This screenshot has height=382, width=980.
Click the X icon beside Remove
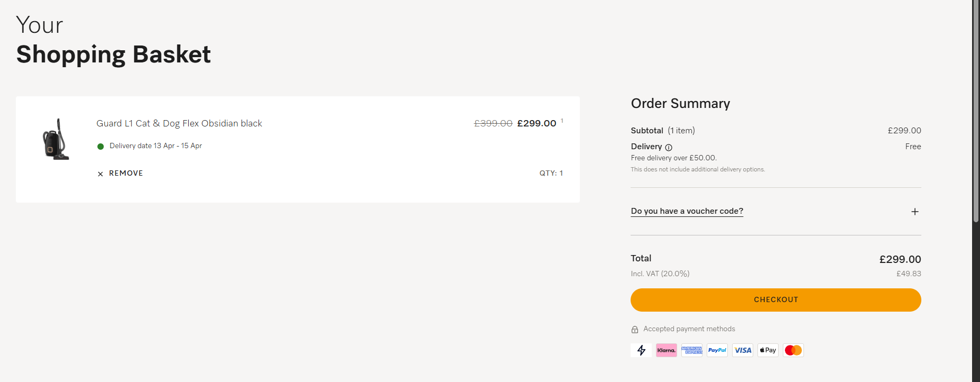tap(100, 174)
